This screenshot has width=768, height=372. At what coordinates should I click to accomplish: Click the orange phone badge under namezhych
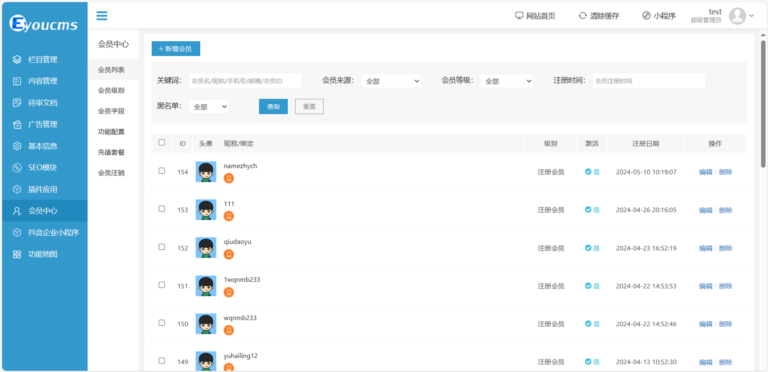click(x=229, y=178)
